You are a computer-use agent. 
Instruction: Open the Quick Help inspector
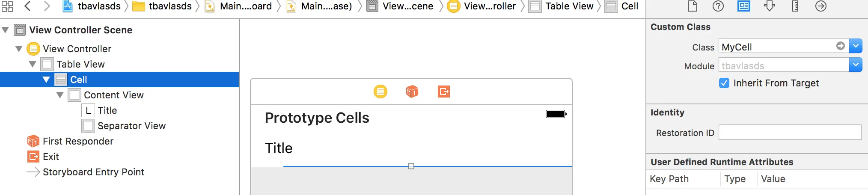point(718,6)
